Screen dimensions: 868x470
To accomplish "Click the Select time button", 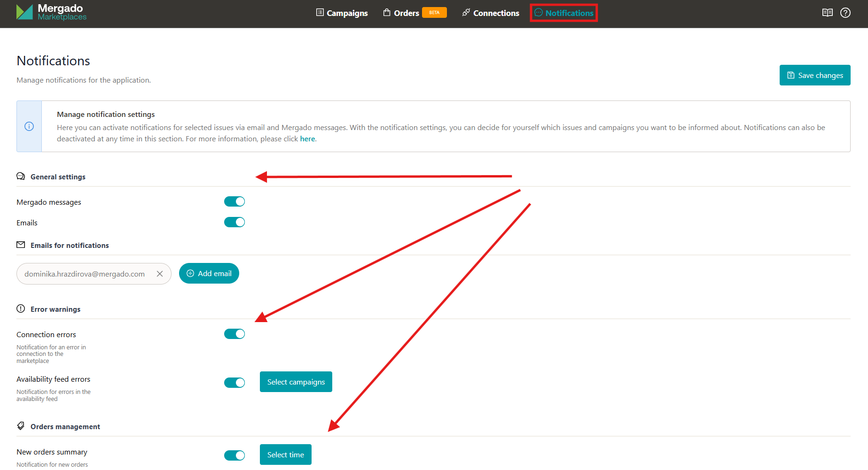I will click(286, 455).
